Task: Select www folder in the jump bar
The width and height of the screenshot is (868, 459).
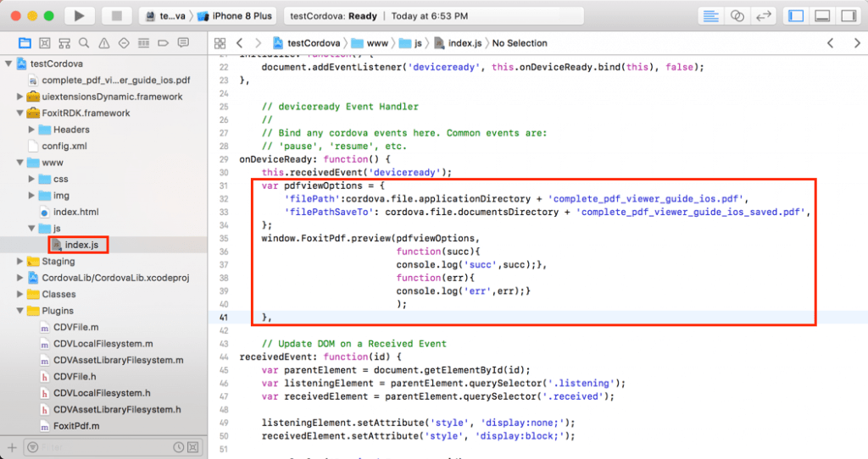Action: click(x=370, y=43)
